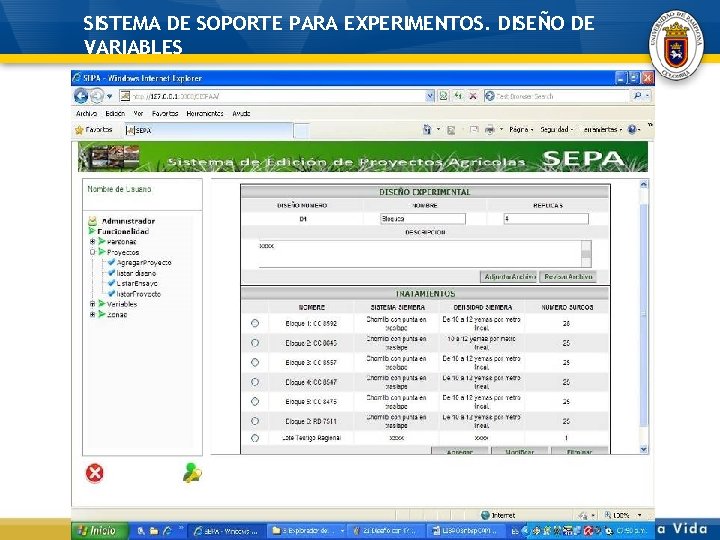Screen dimensions: 720x540
Task: Open the Explorador taskbar button
Action: pos(307,531)
